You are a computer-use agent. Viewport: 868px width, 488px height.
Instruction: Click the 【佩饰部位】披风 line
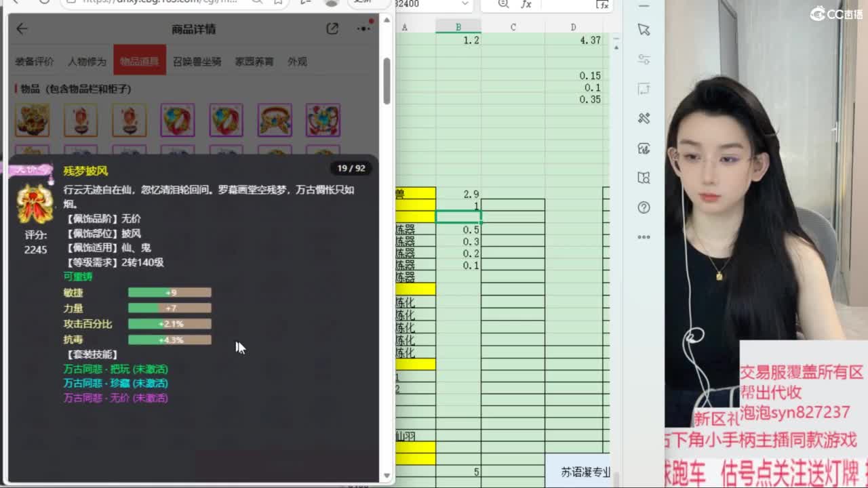click(x=102, y=234)
